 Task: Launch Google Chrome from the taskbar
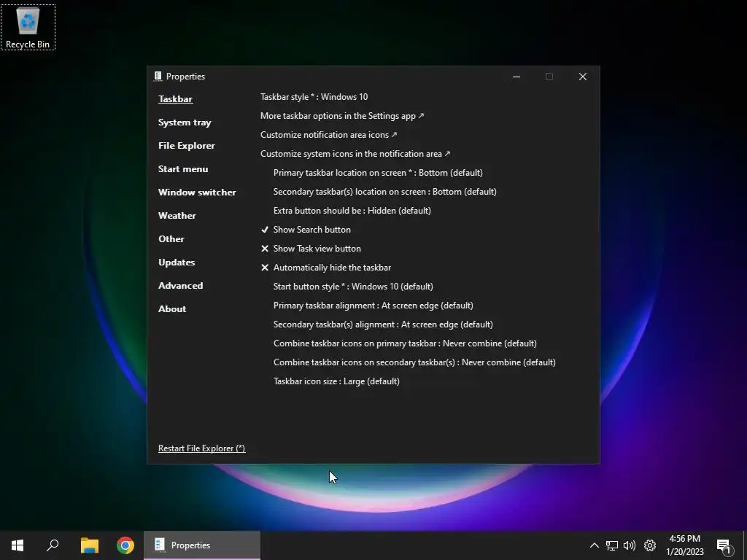click(x=125, y=545)
